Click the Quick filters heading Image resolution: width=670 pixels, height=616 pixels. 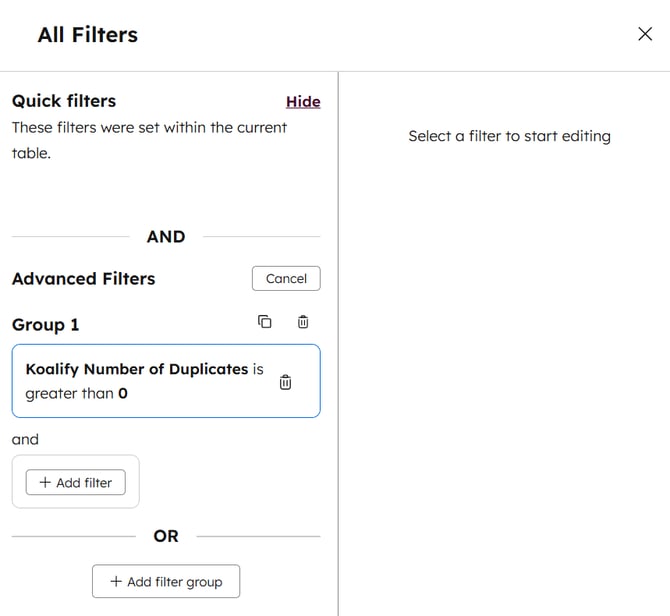point(64,101)
